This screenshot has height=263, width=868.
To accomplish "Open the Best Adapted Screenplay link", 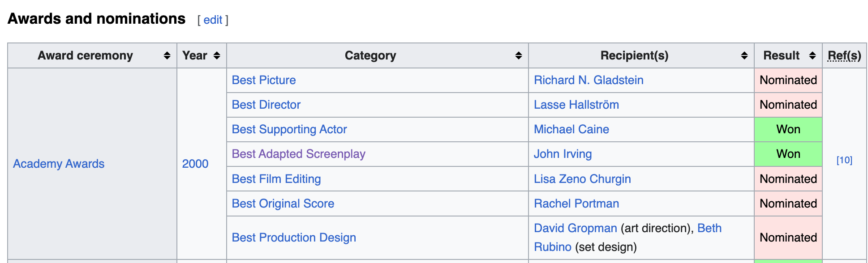I will pos(299,154).
